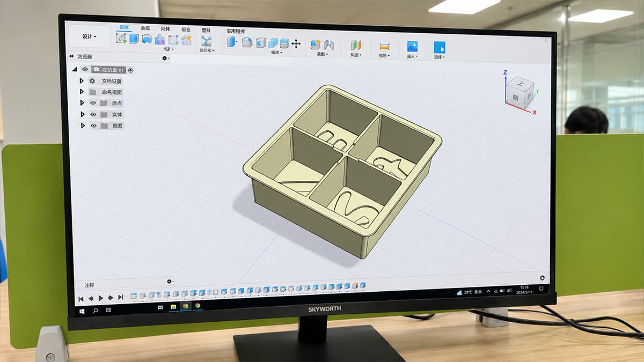644x362 pixels.
Task: Expand the 命名视图 node
Action: point(82,92)
